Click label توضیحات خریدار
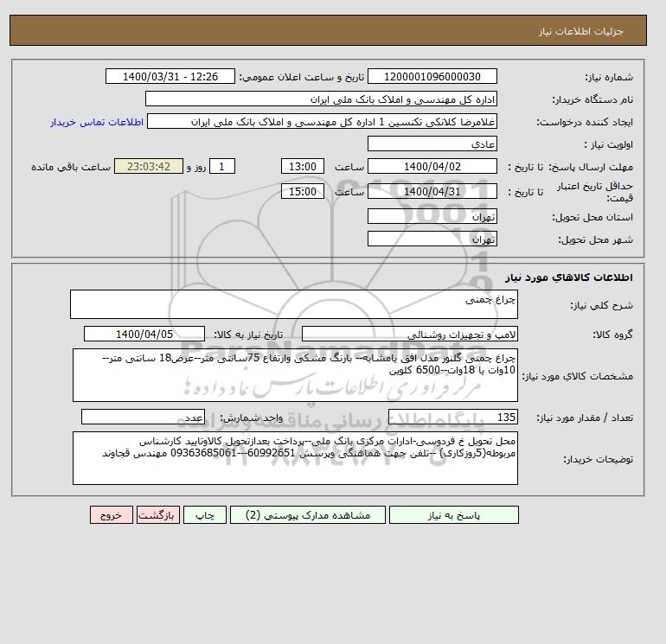 [x=598, y=459]
